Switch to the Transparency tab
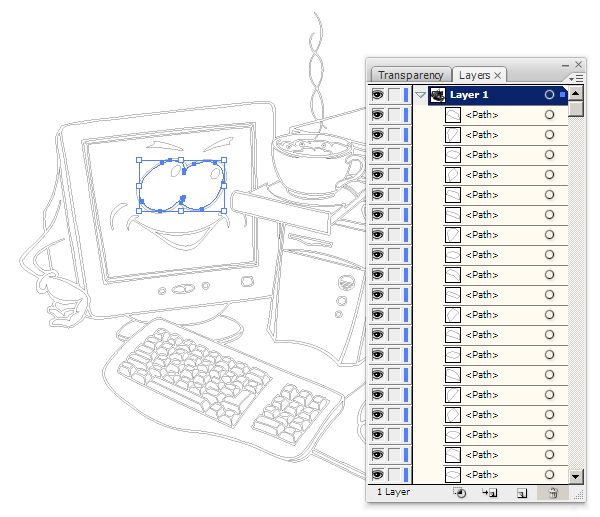Viewport: 600px width, 517px height. point(411,75)
